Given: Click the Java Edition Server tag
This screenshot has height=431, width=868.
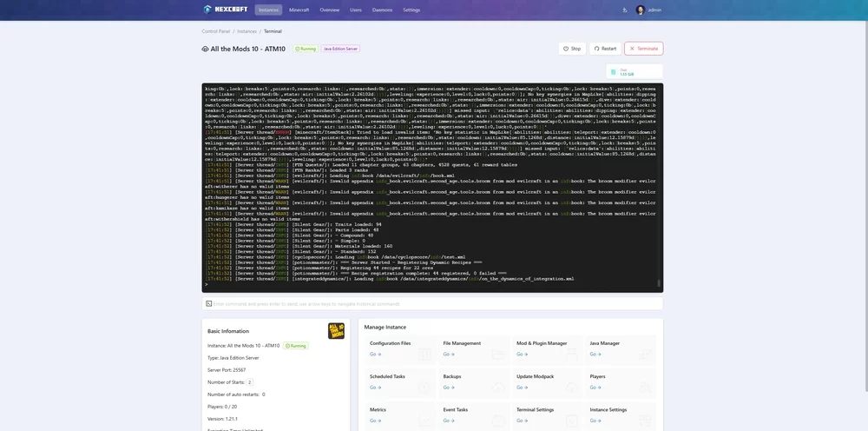Looking at the screenshot, I should tap(340, 49).
